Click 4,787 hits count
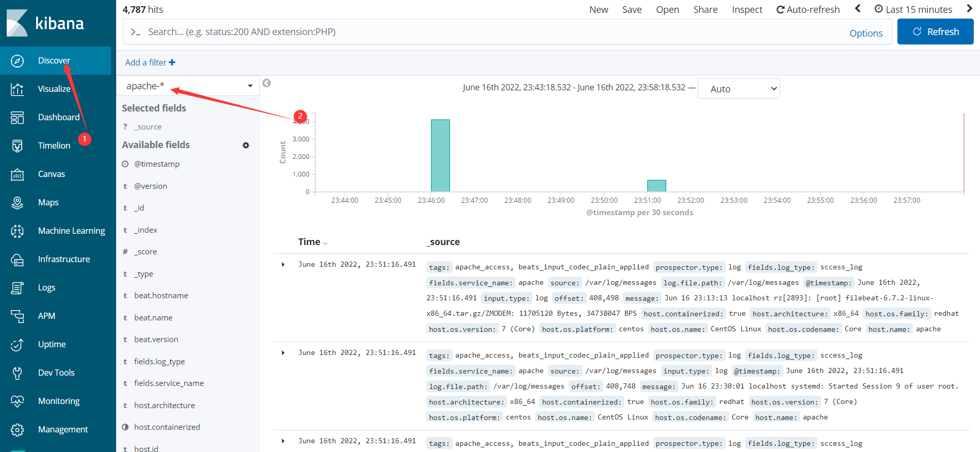The height and width of the screenshot is (452, 980). tap(142, 10)
